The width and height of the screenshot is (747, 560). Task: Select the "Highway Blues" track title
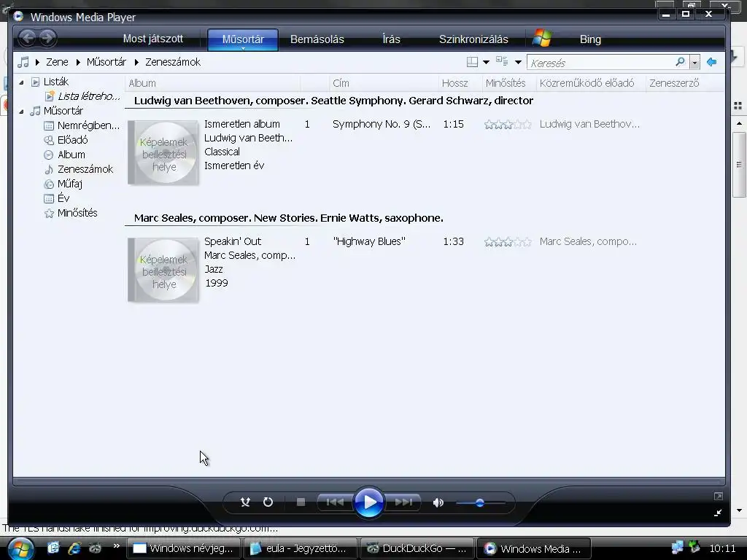coord(369,241)
